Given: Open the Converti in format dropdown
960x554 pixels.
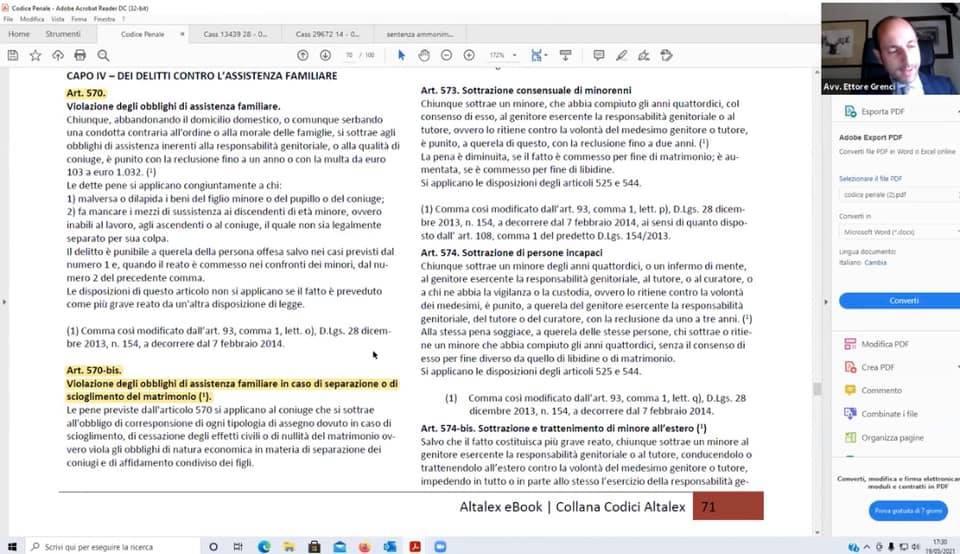Looking at the screenshot, I should pos(899,232).
